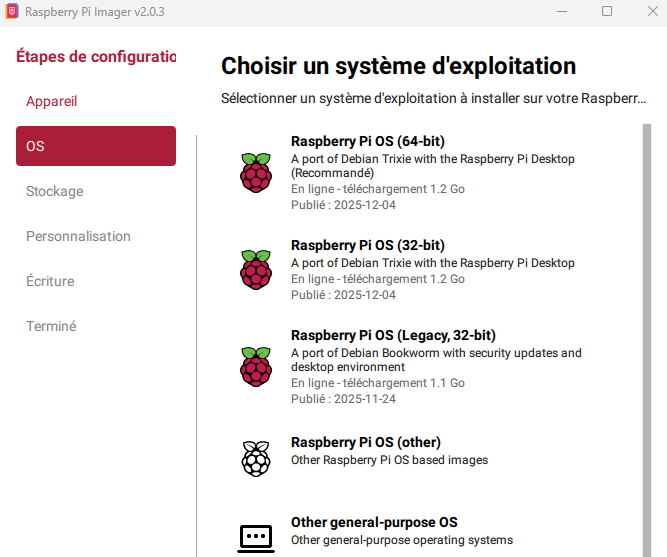
Task: Expand the Raspberry Pi OS (other) submenu
Action: point(366,442)
